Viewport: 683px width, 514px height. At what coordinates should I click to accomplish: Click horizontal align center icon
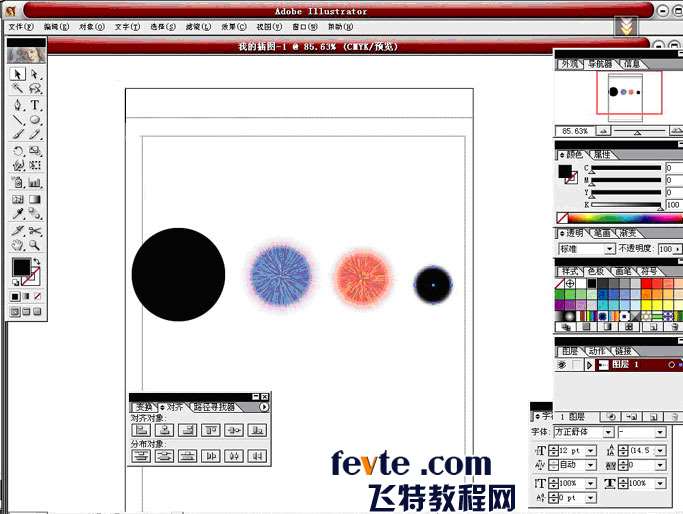(x=164, y=430)
